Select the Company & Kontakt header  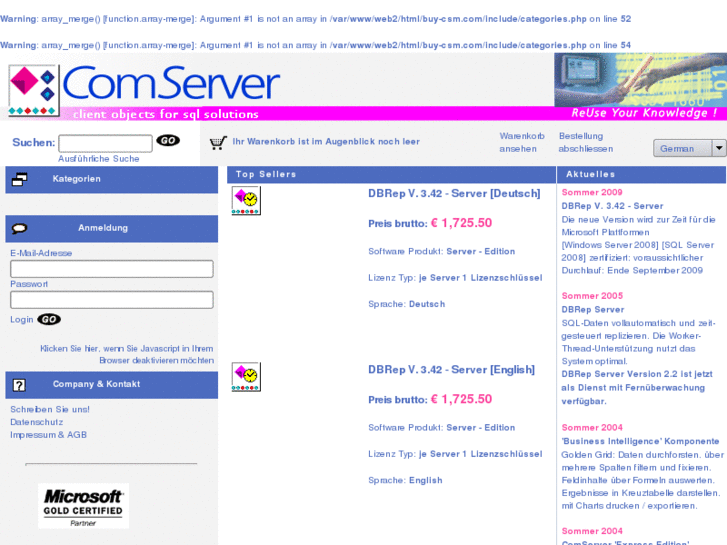click(x=112, y=385)
